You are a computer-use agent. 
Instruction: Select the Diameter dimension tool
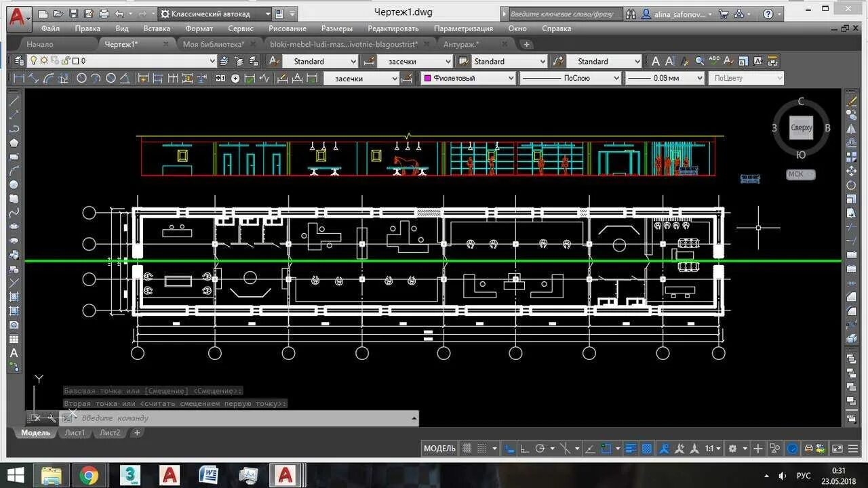click(x=111, y=78)
